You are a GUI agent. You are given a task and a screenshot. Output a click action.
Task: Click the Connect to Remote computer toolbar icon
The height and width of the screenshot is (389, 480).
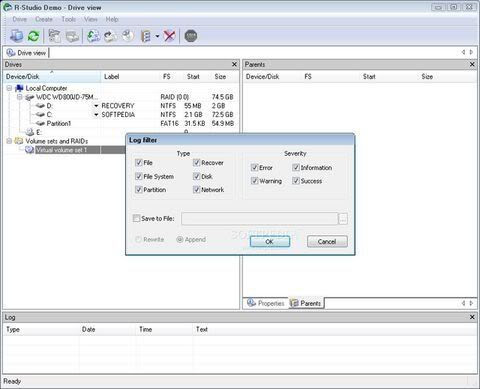click(16, 36)
